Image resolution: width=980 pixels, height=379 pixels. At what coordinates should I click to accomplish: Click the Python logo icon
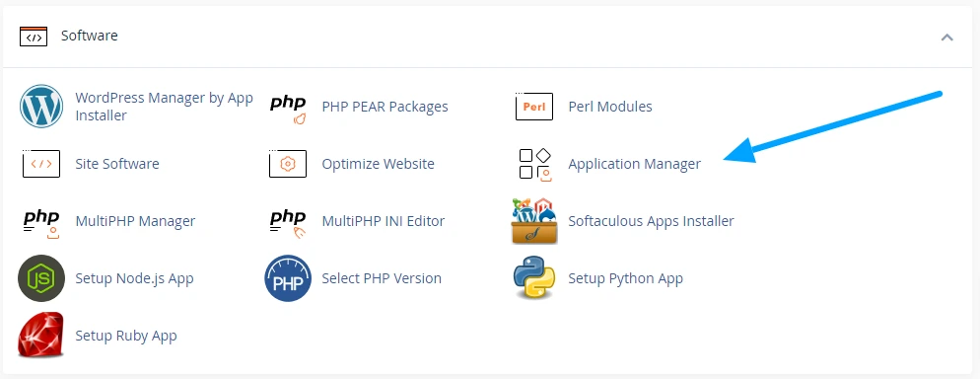[x=534, y=278]
